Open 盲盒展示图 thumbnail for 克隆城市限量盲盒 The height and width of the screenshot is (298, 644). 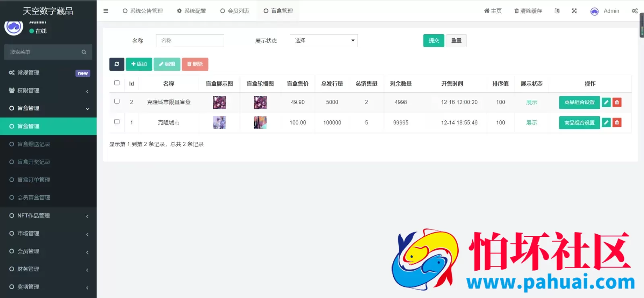[x=219, y=102]
